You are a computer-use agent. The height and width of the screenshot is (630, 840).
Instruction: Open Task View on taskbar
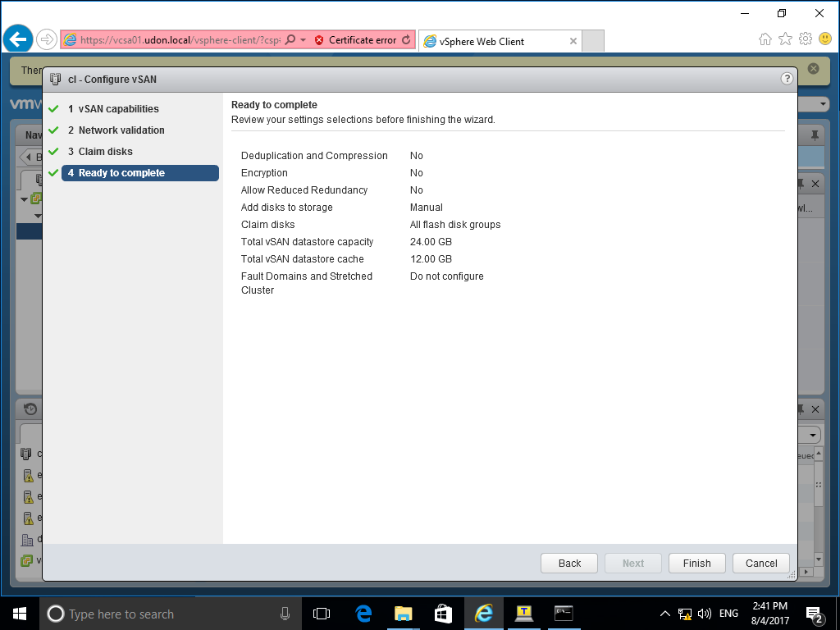tap(322, 614)
